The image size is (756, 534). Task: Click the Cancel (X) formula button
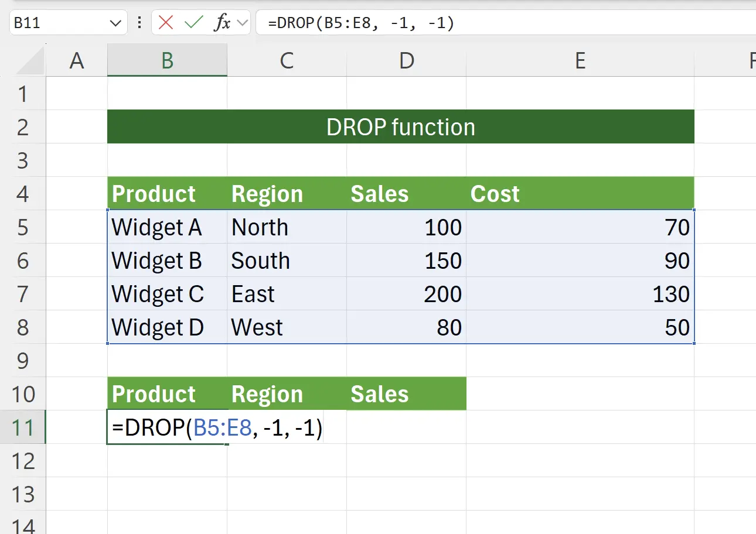166,23
